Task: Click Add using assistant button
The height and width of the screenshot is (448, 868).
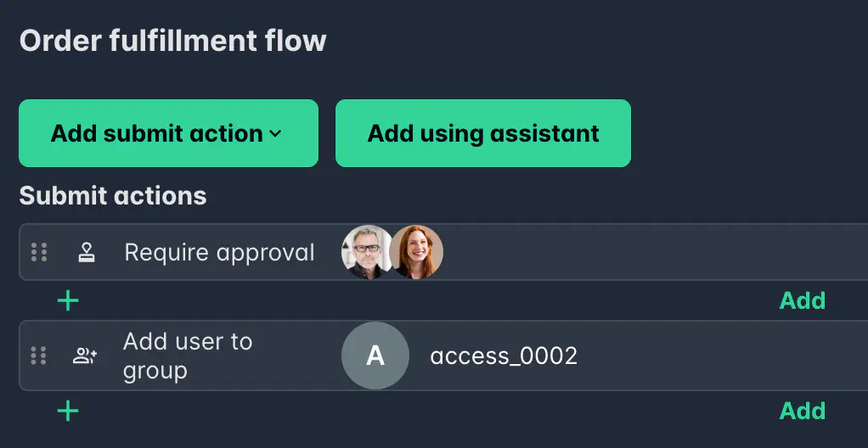Action: (483, 133)
